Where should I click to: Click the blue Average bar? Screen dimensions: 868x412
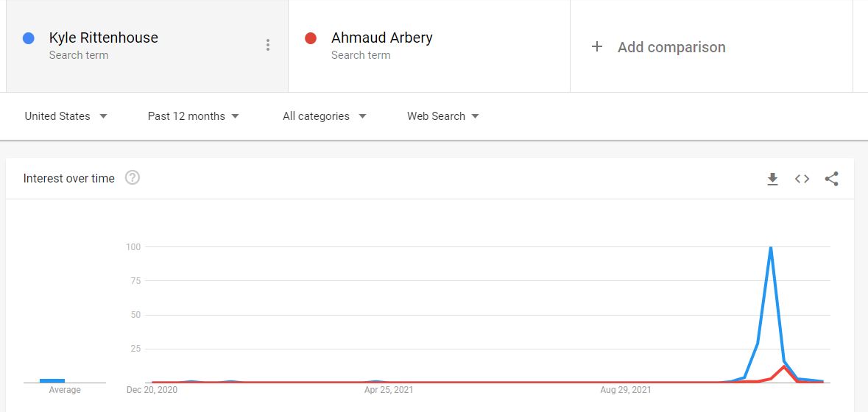coord(52,380)
